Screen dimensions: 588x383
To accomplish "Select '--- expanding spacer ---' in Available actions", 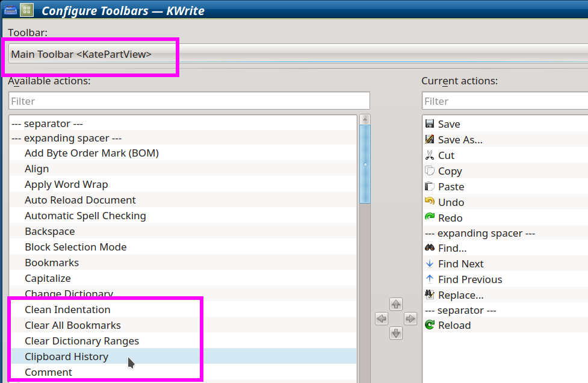I will pyautogui.click(x=184, y=138).
